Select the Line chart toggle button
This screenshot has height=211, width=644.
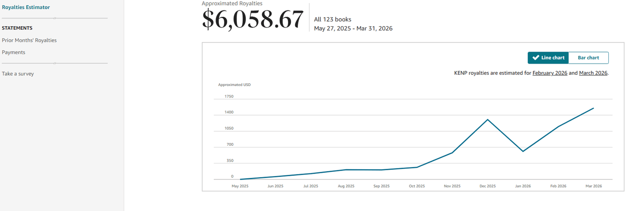[x=548, y=58]
